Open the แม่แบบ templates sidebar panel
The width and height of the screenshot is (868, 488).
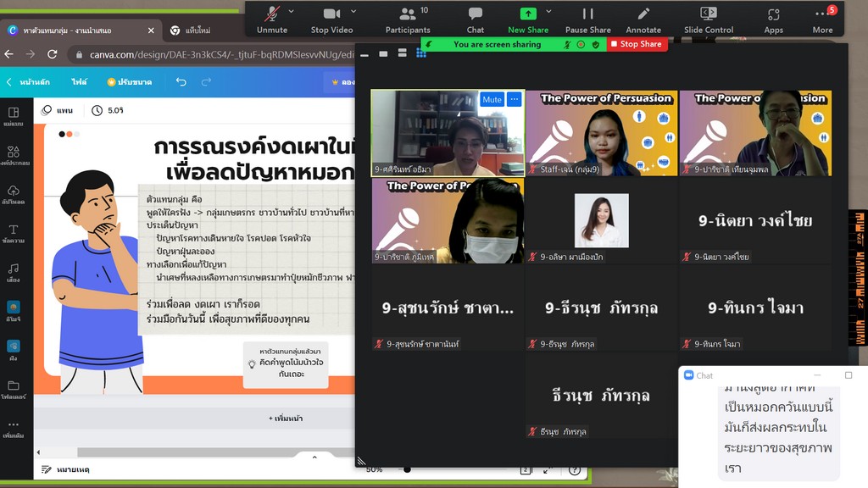14,117
